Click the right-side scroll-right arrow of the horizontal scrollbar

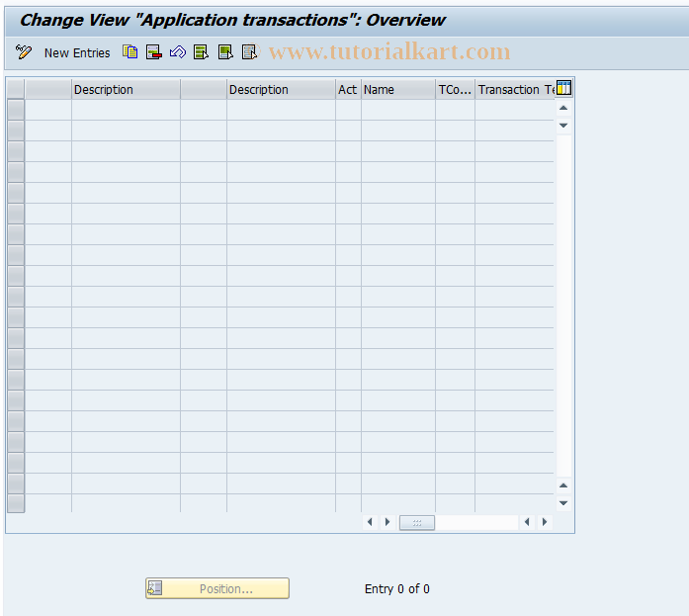coord(545,522)
